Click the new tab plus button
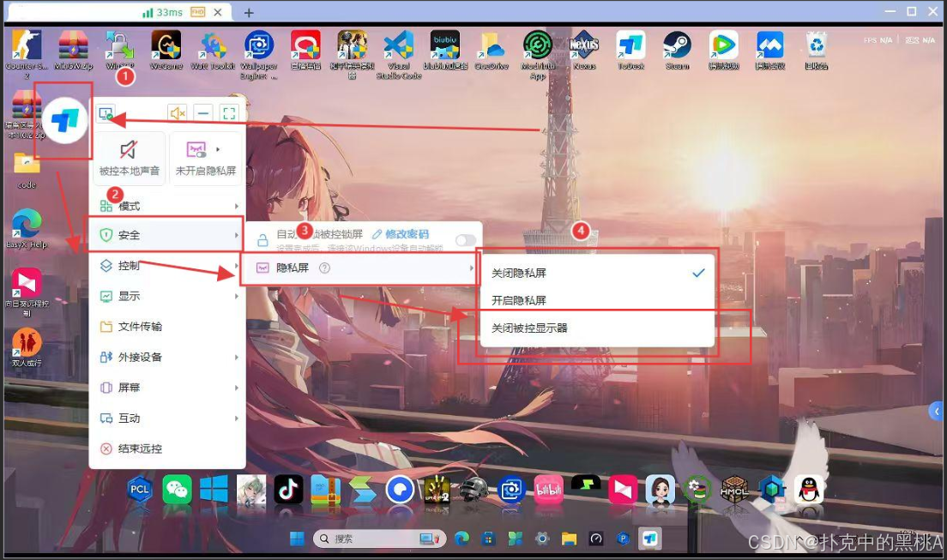This screenshot has width=947, height=560. pos(249,13)
